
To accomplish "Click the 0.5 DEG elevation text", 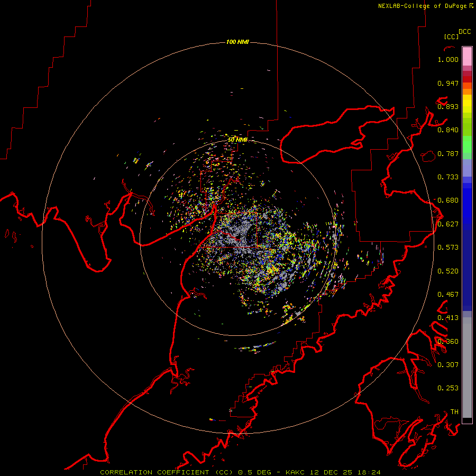I will pyautogui.click(x=254, y=472).
